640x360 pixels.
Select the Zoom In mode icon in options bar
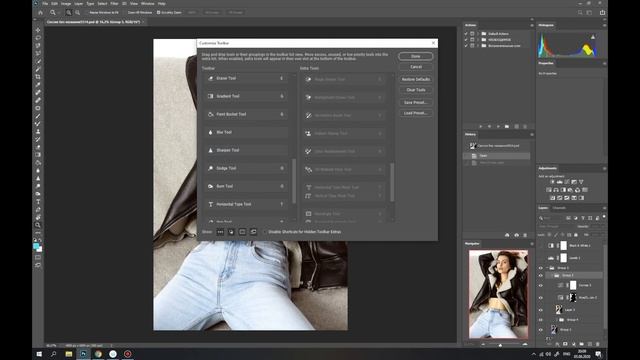point(68,13)
